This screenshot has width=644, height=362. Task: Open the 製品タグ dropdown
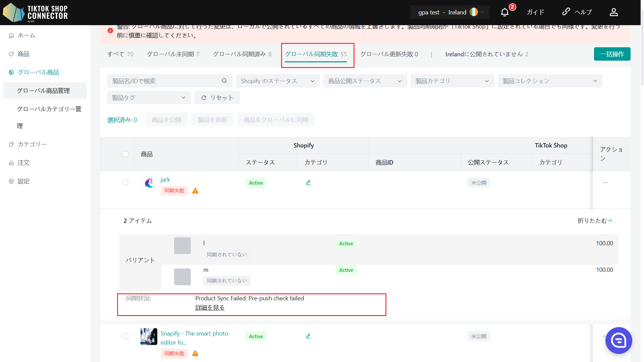tap(149, 98)
